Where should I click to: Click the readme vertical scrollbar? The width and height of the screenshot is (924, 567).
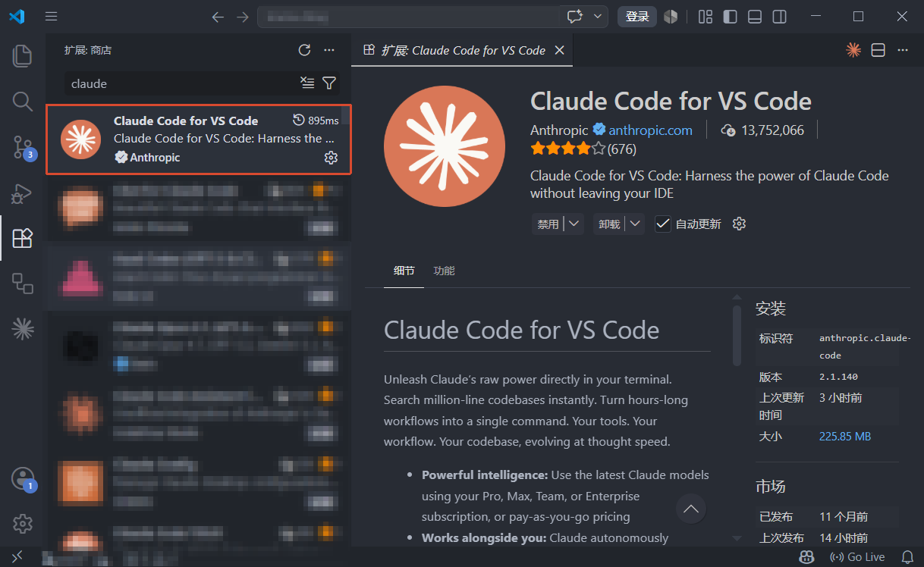737,335
